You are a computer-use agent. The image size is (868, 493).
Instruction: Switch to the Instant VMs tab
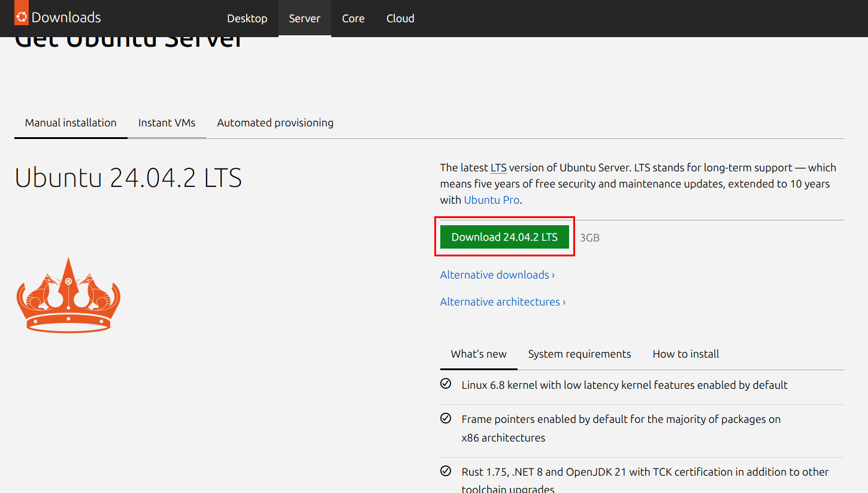point(167,123)
